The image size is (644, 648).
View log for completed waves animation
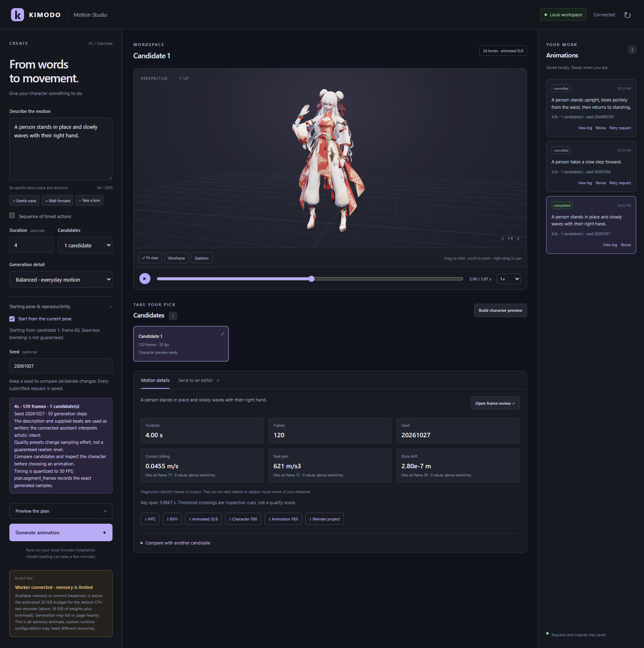click(x=610, y=245)
